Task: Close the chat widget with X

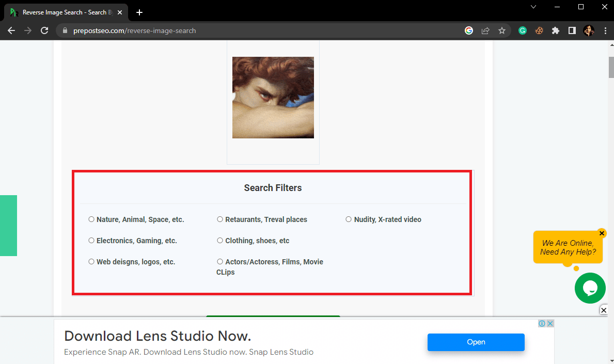Action: coord(604,310)
